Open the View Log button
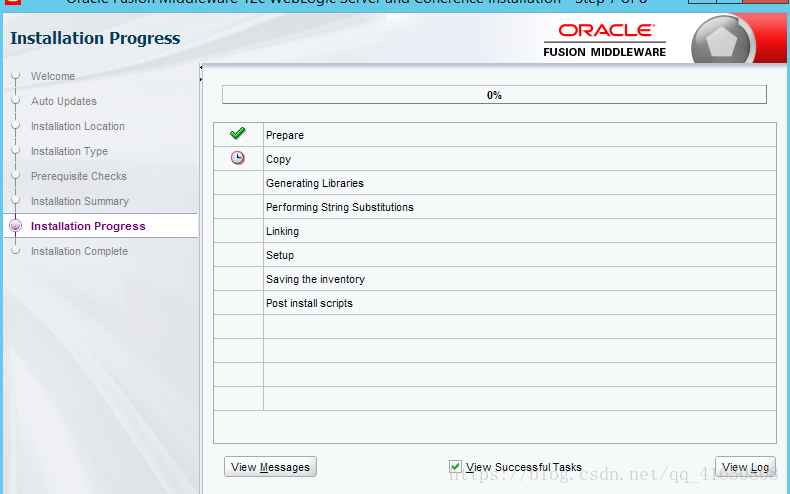Screen dimensions: 790x494 [745, 467]
